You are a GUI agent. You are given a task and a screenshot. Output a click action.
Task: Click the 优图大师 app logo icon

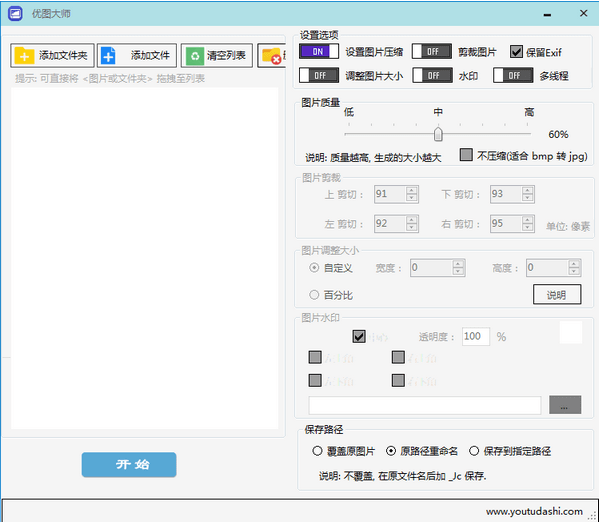15,14
